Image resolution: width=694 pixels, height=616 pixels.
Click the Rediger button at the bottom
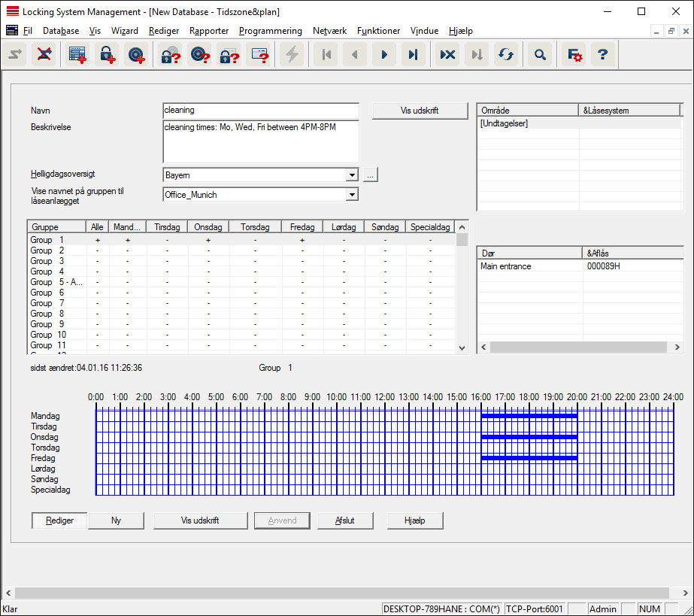pyautogui.click(x=59, y=520)
